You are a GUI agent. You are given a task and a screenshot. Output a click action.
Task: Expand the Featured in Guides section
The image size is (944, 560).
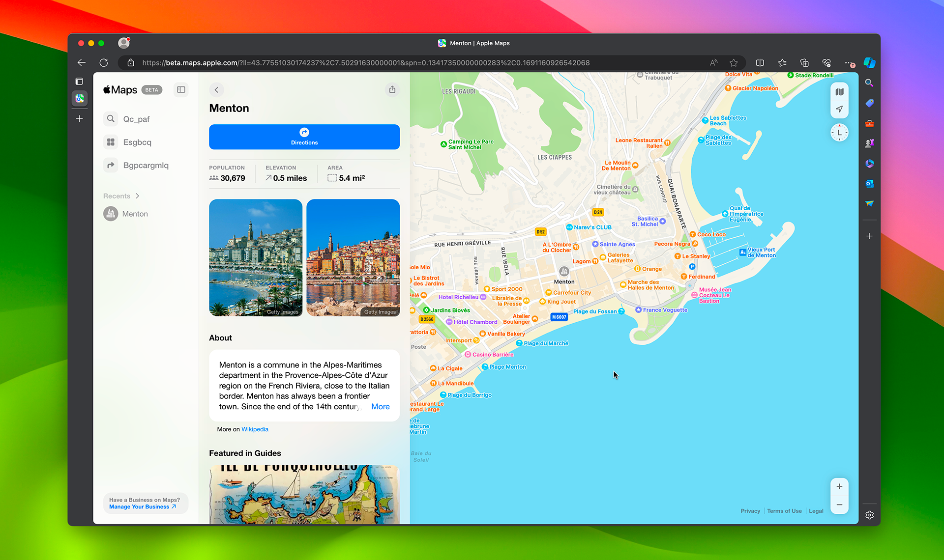[244, 453]
